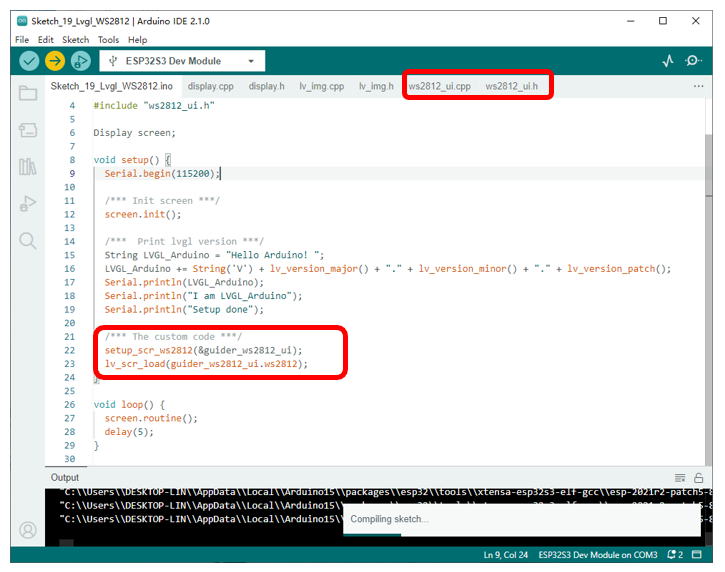Image resolution: width=725 pixels, height=572 pixels.
Task: Click the 'Serial.println("Setup done");' line
Action: (x=184, y=309)
